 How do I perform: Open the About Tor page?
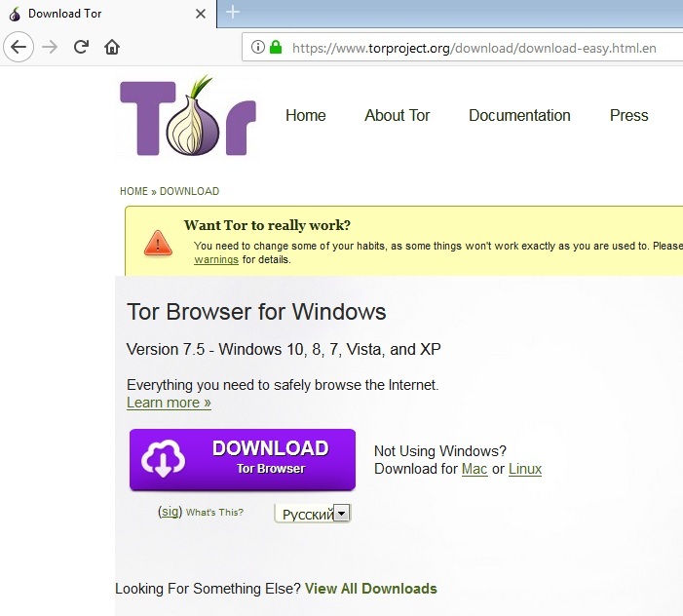397,115
